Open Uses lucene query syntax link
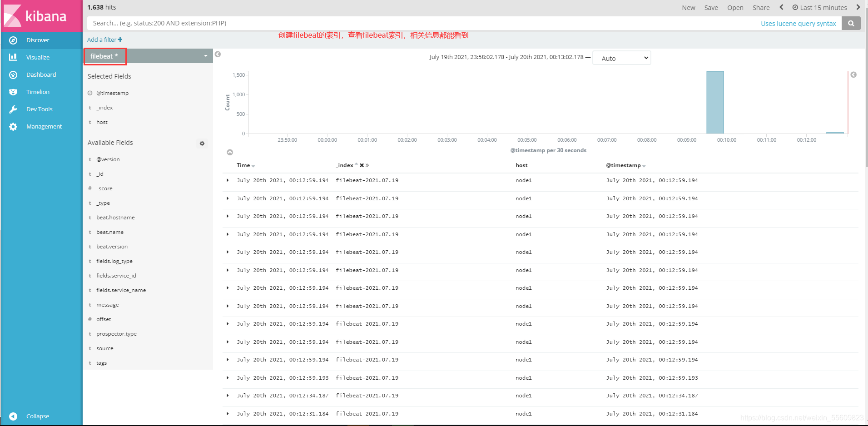This screenshot has height=426, width=868. [798, 24]
